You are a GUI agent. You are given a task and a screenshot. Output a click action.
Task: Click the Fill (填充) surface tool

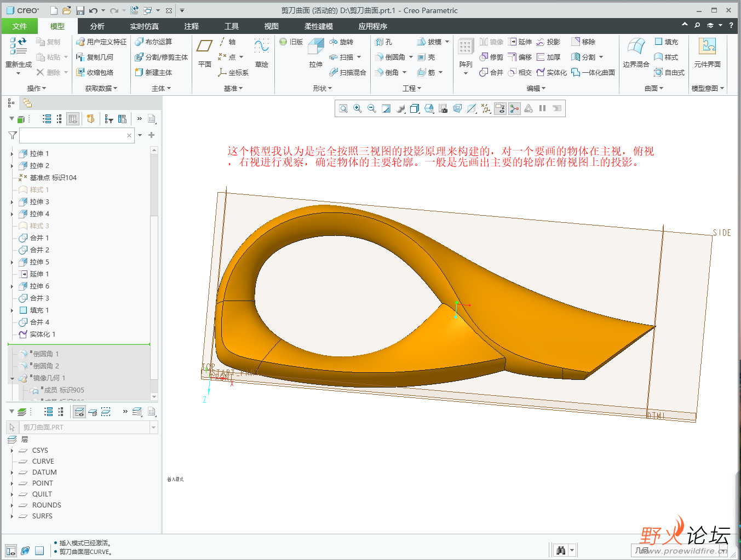(x=666, y=42)
